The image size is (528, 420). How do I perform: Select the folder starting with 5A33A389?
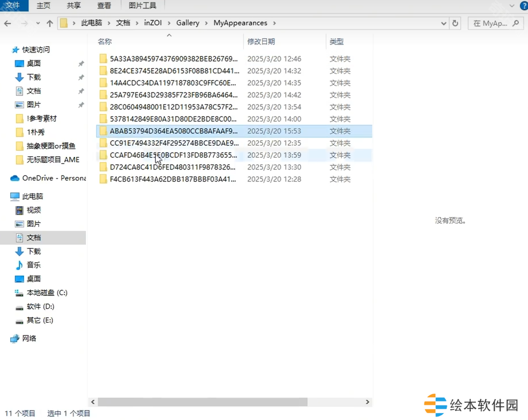173,59
